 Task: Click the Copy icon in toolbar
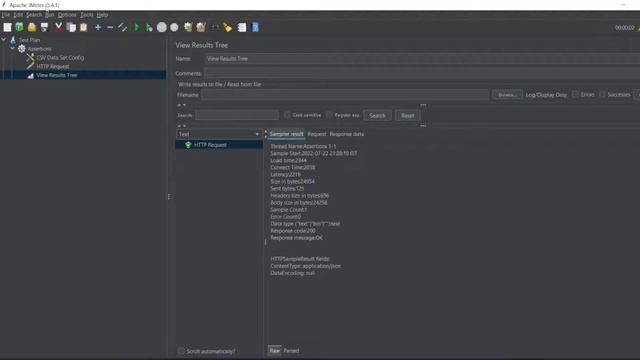pos(71,27)
